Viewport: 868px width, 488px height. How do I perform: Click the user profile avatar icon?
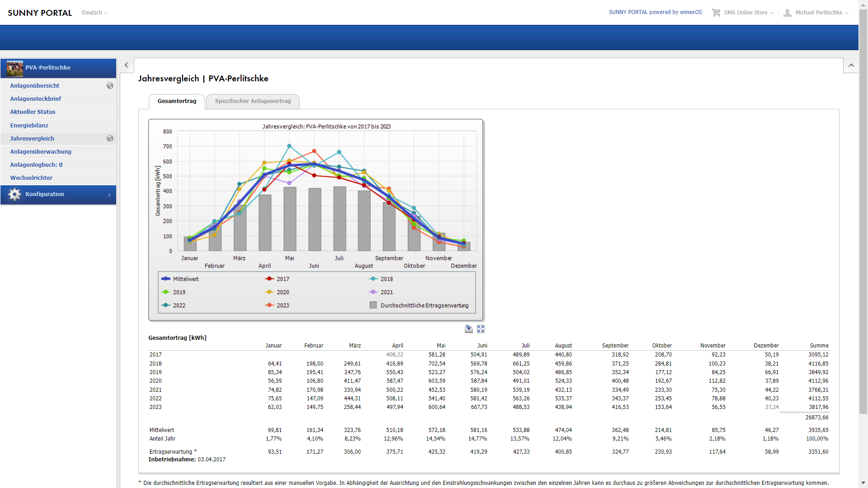(x=787, y=13)
